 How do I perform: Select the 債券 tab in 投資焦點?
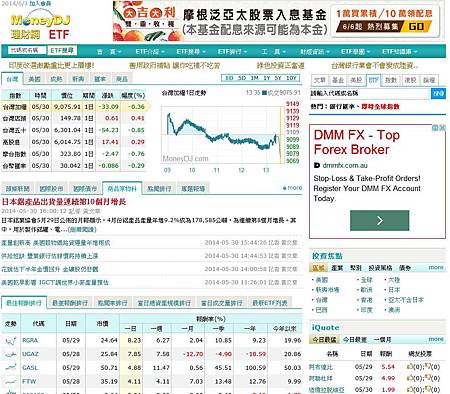click(405, 268)
